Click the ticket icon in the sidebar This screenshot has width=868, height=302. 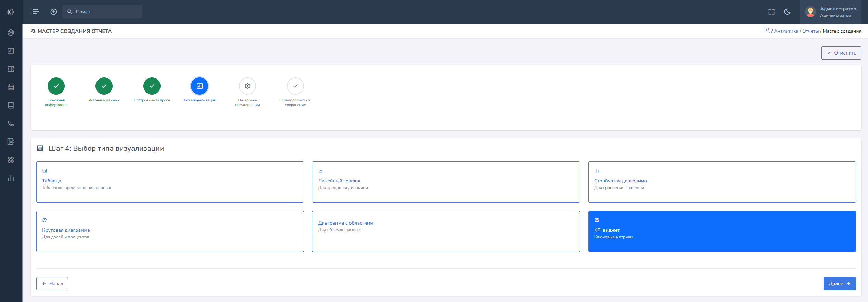pos(11,69)
